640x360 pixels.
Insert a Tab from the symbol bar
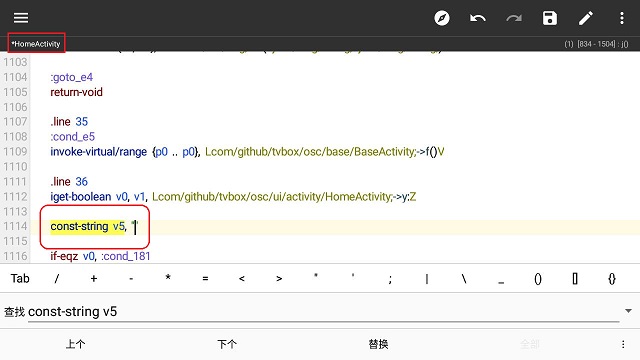pyautogui.click(x=20, y=278)
